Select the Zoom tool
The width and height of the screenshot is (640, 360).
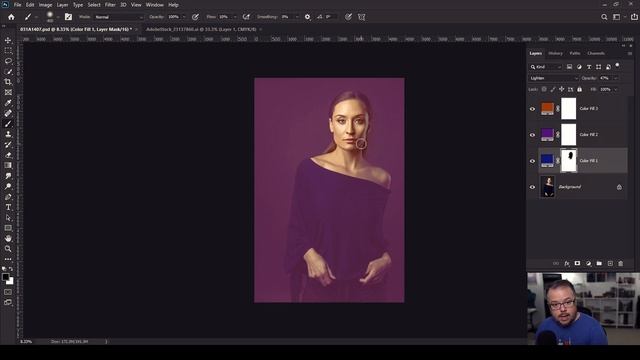[8, 249]
